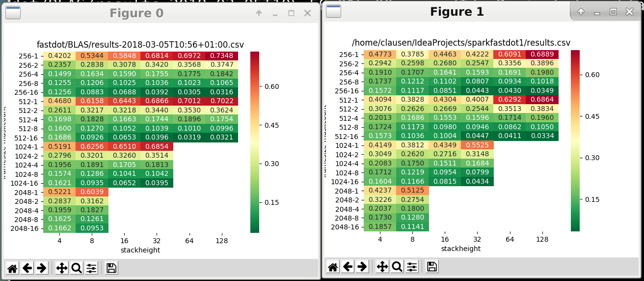Open Configure subplots in Figure 0
Image resolution: width=644 pixels, height=281 pixels.
(91, 268)
